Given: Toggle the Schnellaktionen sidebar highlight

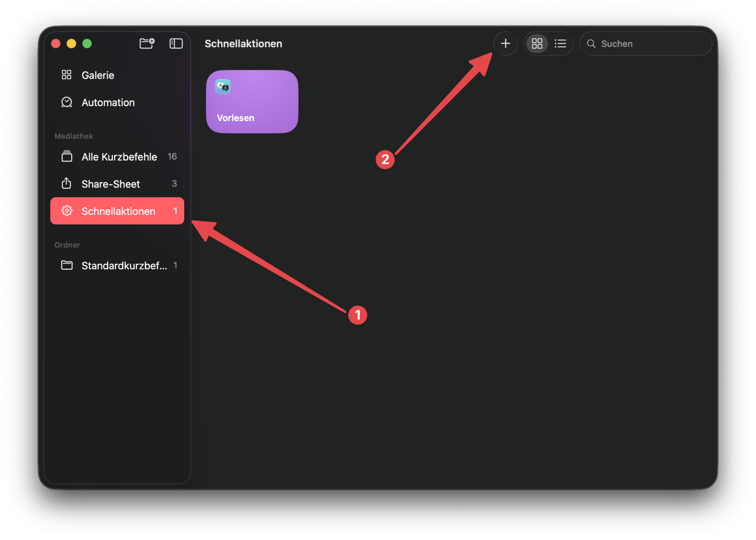Looking at the screenshot, I should click(118, 211).
